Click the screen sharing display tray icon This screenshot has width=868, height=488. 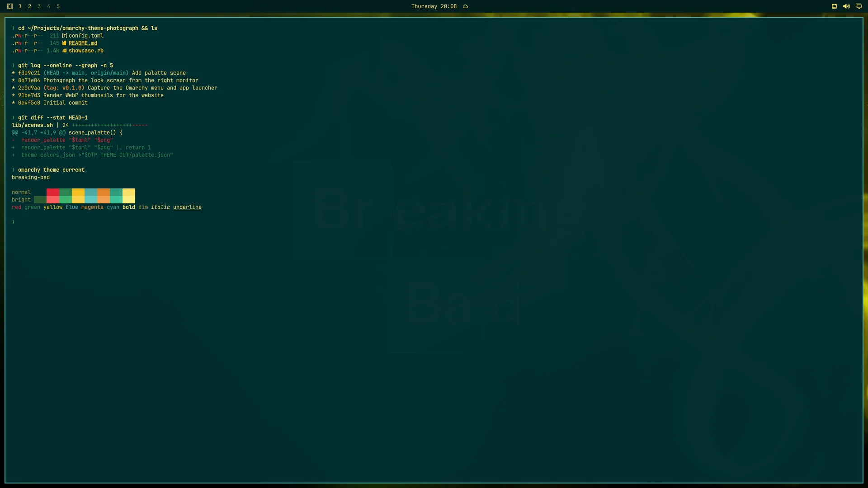point(859,6)
